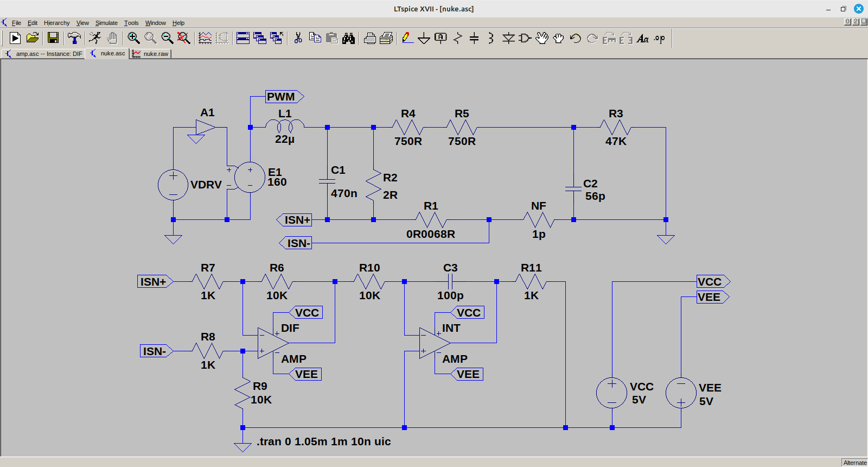Click the Print setup icon
The height and width of the screenshot is (467, 868).
click(370, 38)
